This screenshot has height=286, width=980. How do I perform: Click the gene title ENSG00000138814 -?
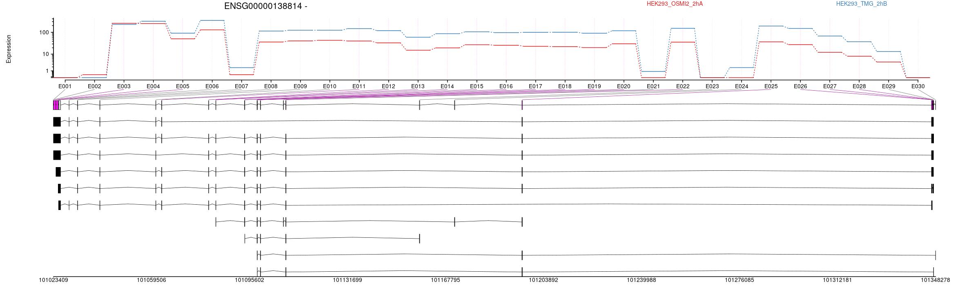point(265,6)
